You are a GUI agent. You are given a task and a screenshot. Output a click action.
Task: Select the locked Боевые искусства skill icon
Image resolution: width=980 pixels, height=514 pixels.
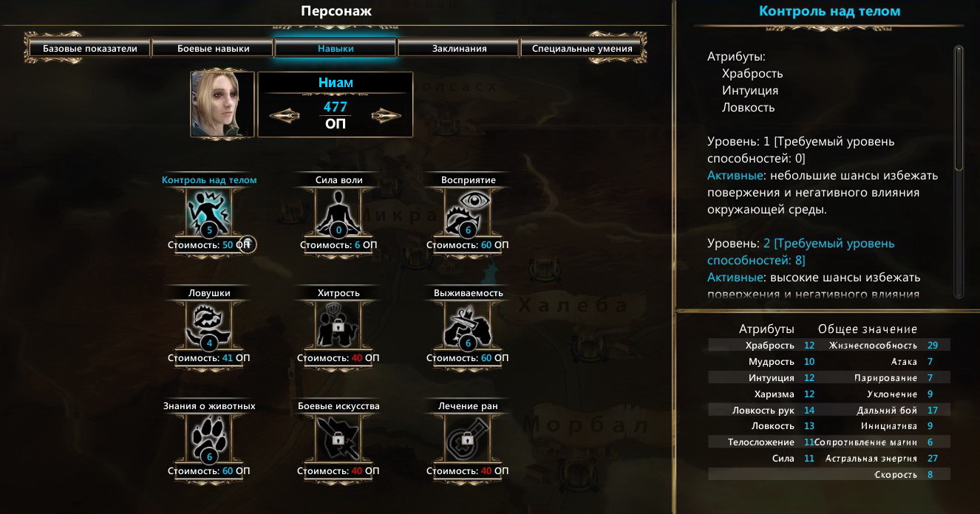click(x=338, y=438)
